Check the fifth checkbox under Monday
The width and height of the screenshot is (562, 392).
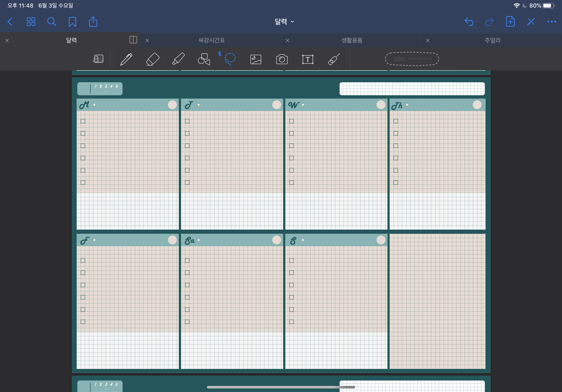[x=83, y=171]
